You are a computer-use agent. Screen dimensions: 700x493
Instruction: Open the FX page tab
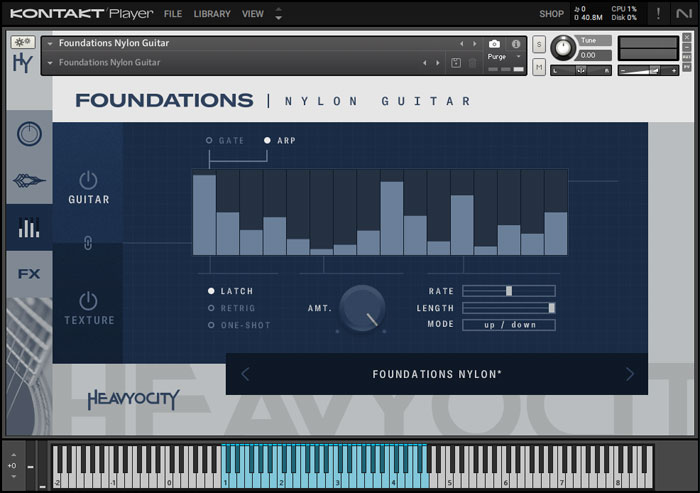[x=29, y=273]
